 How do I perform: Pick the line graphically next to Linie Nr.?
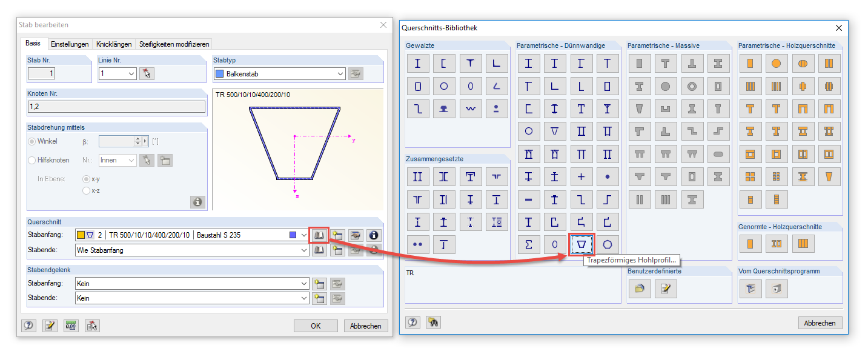[x=147, y=73]
